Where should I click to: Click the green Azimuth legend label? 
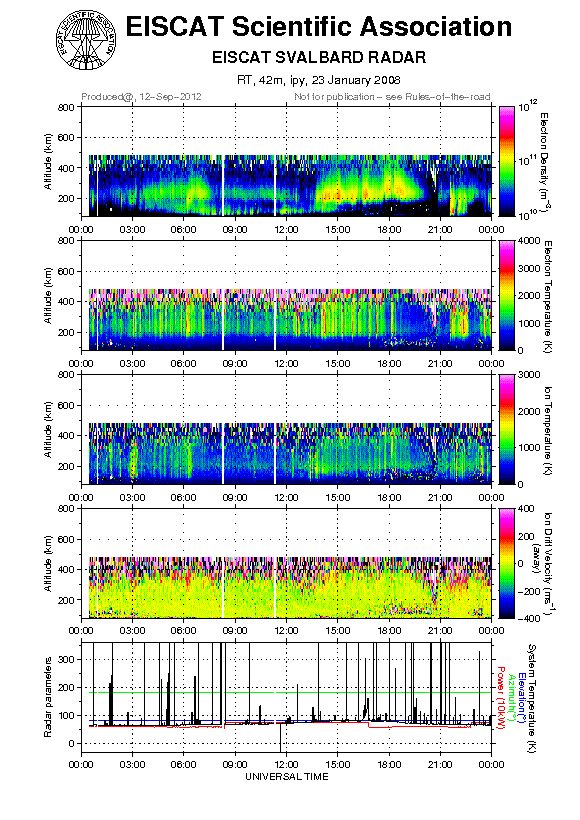point(510,698)
